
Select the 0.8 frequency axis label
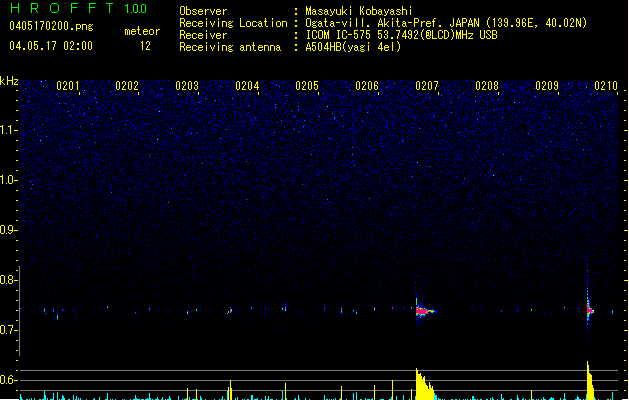pos(9,280)
